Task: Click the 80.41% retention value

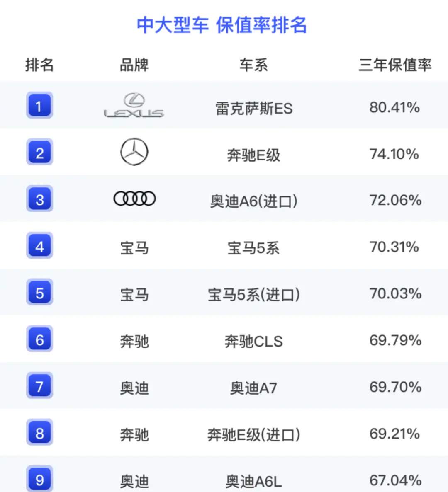Action: tap(394, 107)
